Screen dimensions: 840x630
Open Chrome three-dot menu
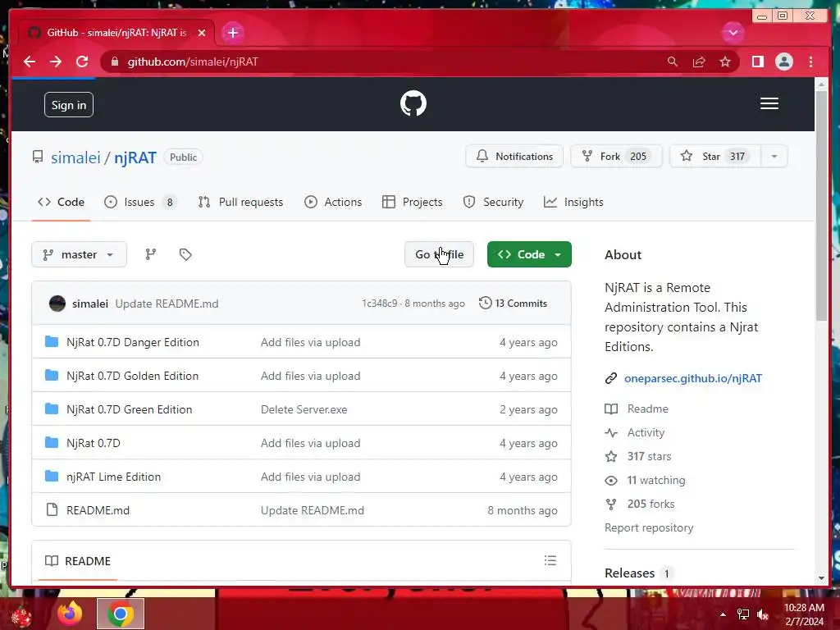click(x=810, y=62)
